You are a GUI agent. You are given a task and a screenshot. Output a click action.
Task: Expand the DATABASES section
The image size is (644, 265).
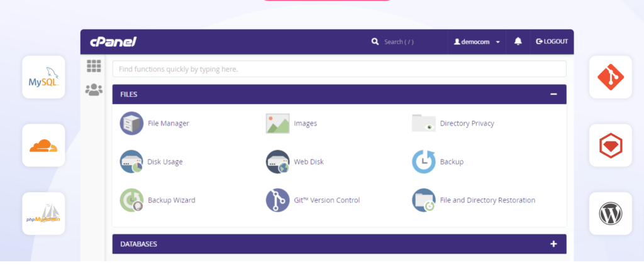pos(553,244)
